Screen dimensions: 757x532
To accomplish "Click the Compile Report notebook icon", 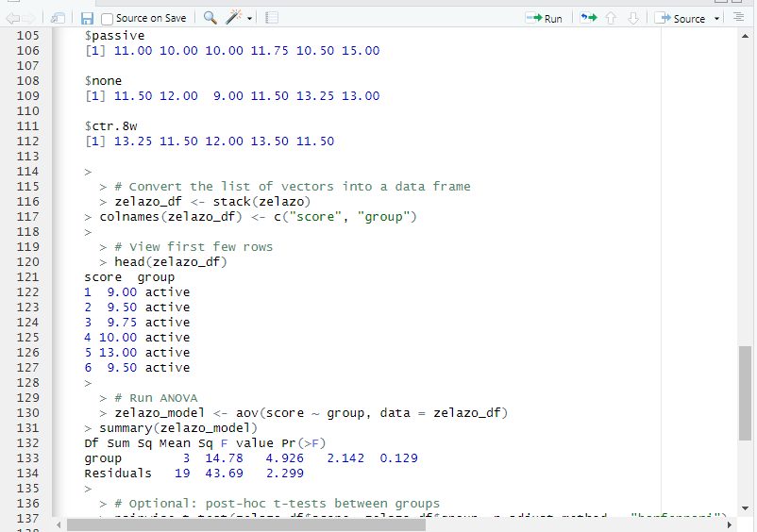I will pyautogui.click(x=272, y=18).
